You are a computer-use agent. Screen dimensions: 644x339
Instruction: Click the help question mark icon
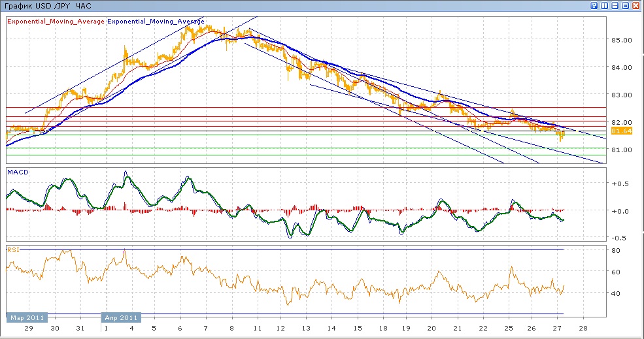594,5
